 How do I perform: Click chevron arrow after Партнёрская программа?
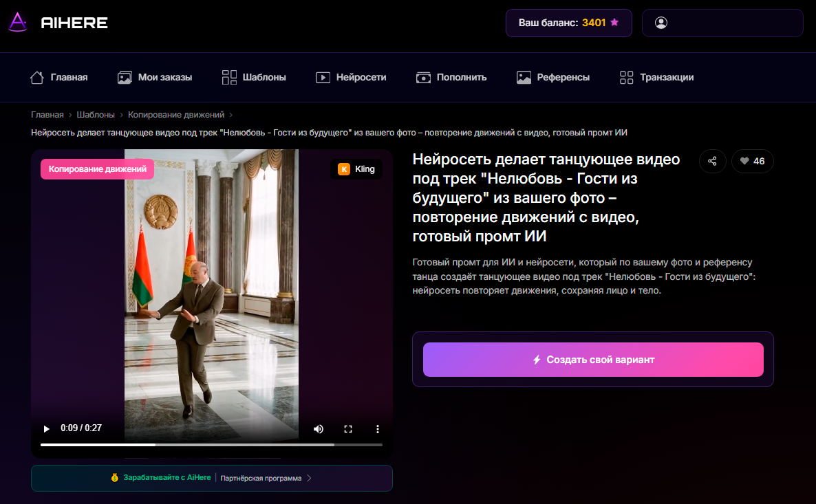point(309,478)
